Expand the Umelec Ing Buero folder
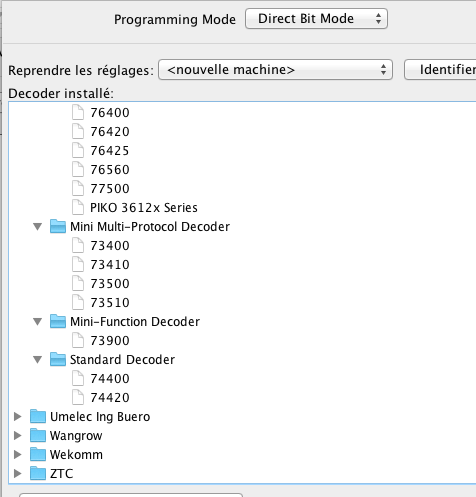 [18, 416]
